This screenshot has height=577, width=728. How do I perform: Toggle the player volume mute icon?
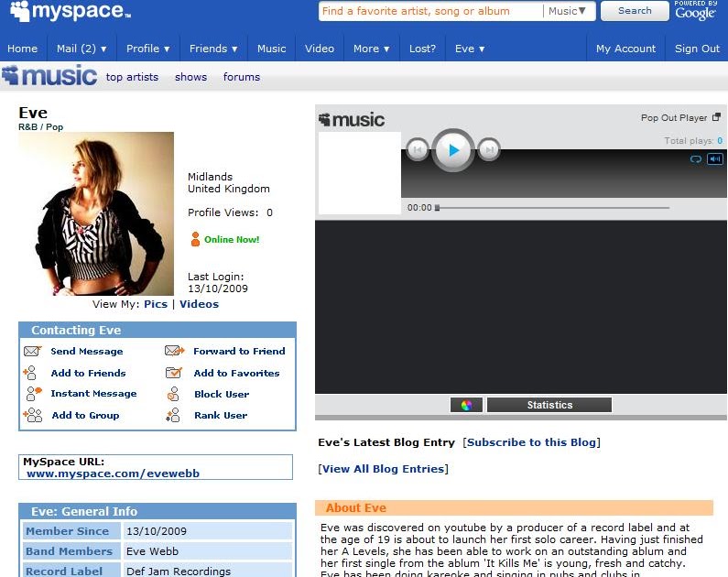(715, 159)
